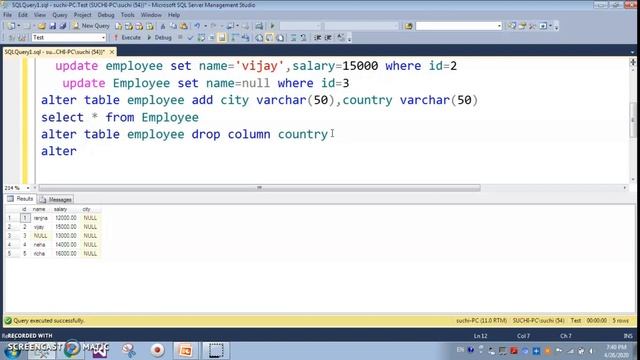The image size is (640, 360).
Task: Click the Increase Indent icon
Action: [x=328, y=38]
